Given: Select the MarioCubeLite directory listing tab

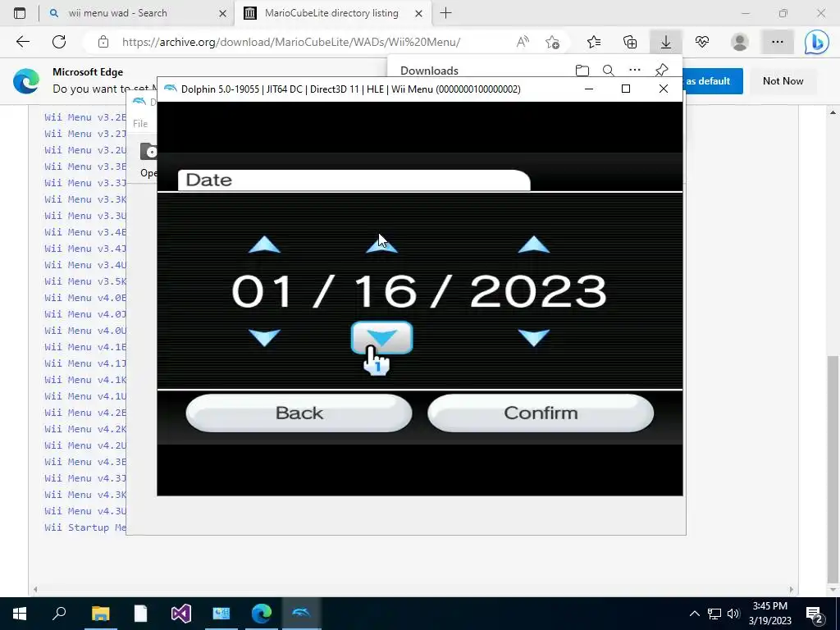Looking at the screenshot, I should coord(331,13).
